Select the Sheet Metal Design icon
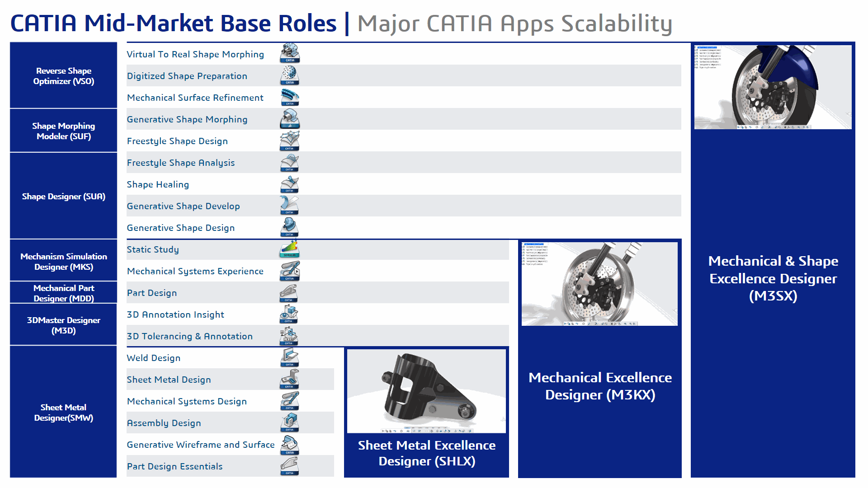Image resolution: width=868 pixels, height=488 pixels. click(x=289, y=380)
